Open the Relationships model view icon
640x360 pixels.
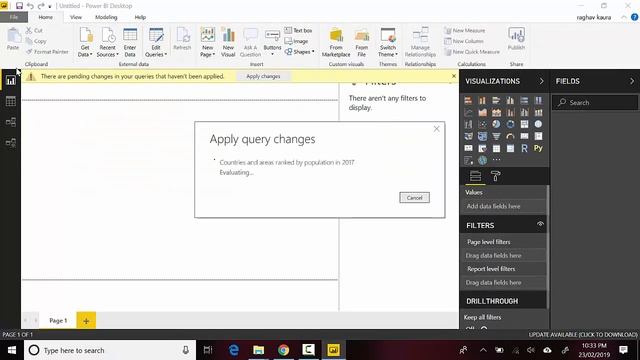tap(11, 122)
